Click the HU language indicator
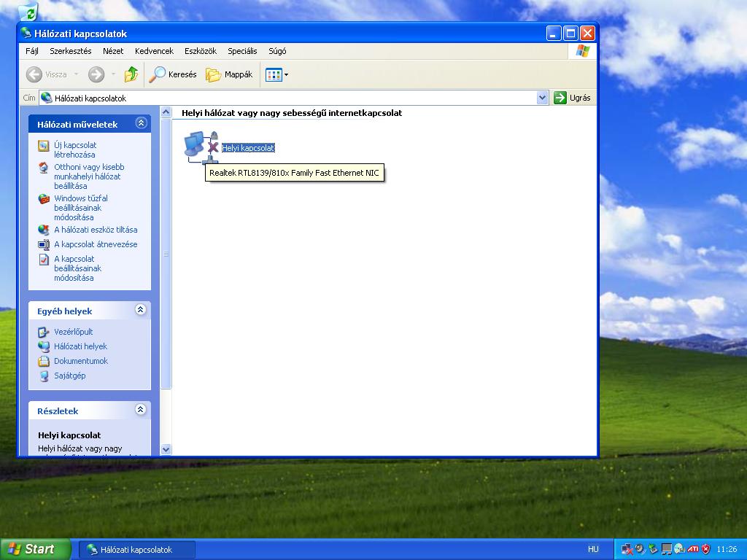The image size is (747, 560). click(x=593, y=549)
